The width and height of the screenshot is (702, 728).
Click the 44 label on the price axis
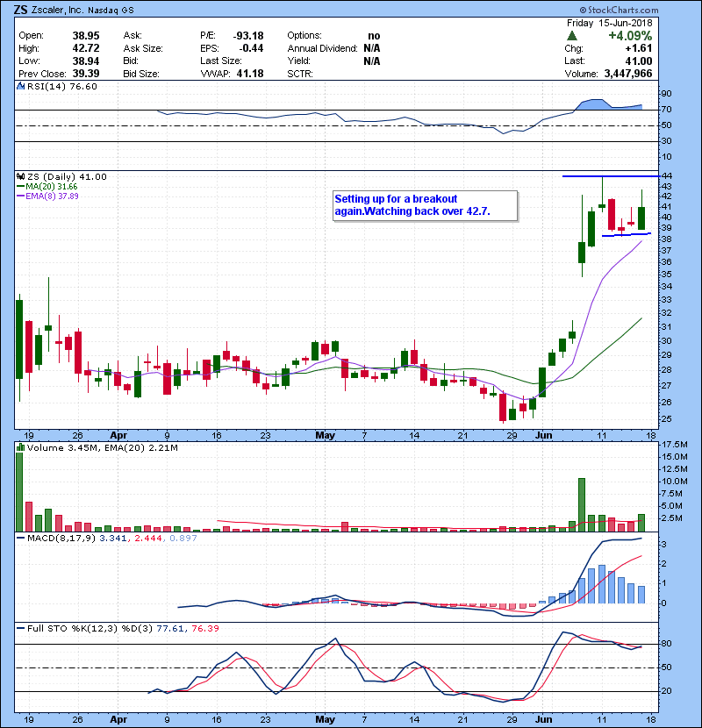coord(667,176)
